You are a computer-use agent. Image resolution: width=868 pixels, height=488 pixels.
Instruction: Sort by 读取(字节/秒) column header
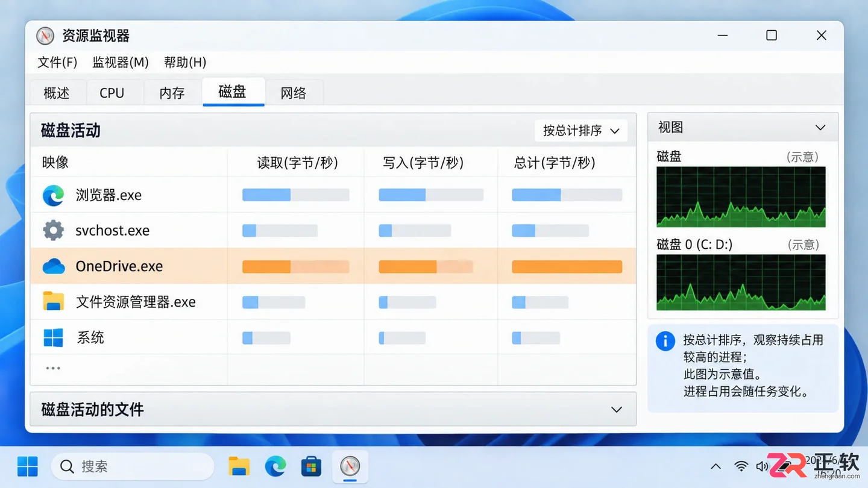297,163
